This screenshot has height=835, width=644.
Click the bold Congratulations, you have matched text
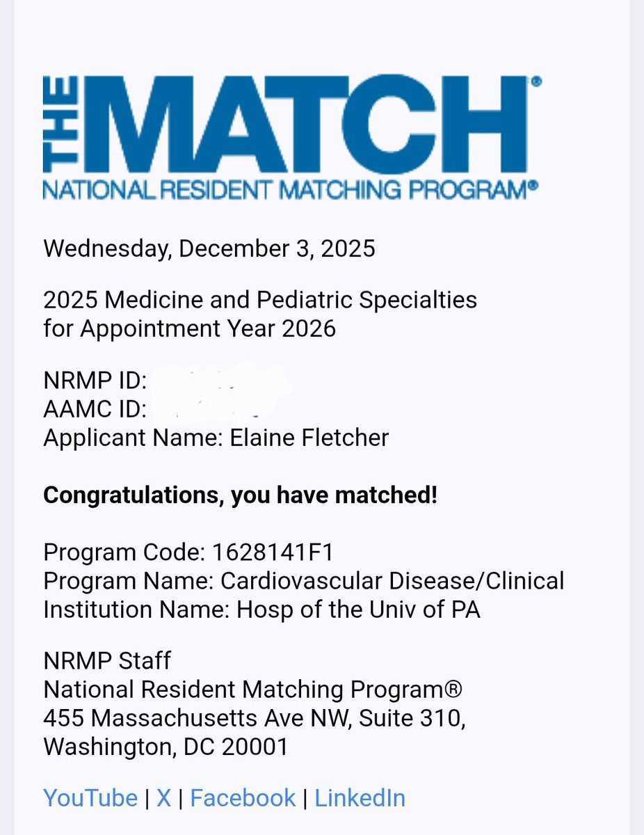point(241,495)
